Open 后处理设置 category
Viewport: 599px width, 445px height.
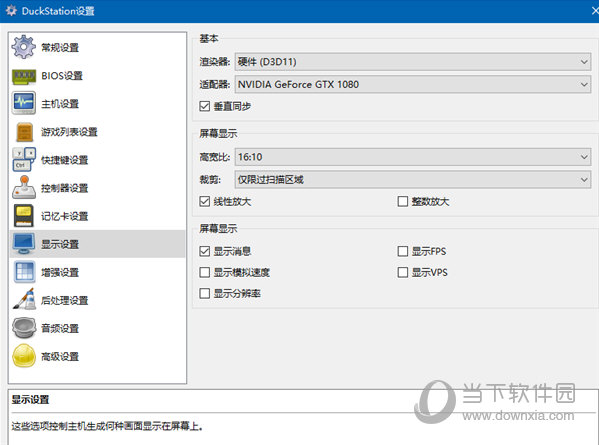[x=97, y=300]
